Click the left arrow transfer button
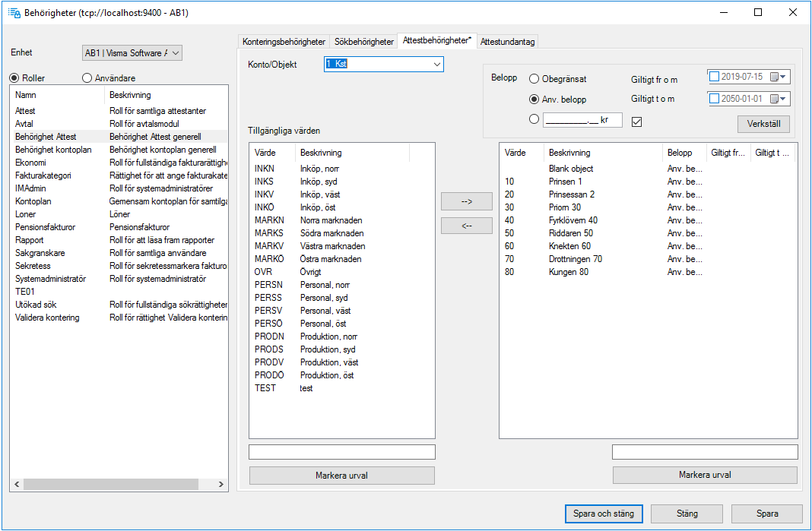 pos(465,225)
